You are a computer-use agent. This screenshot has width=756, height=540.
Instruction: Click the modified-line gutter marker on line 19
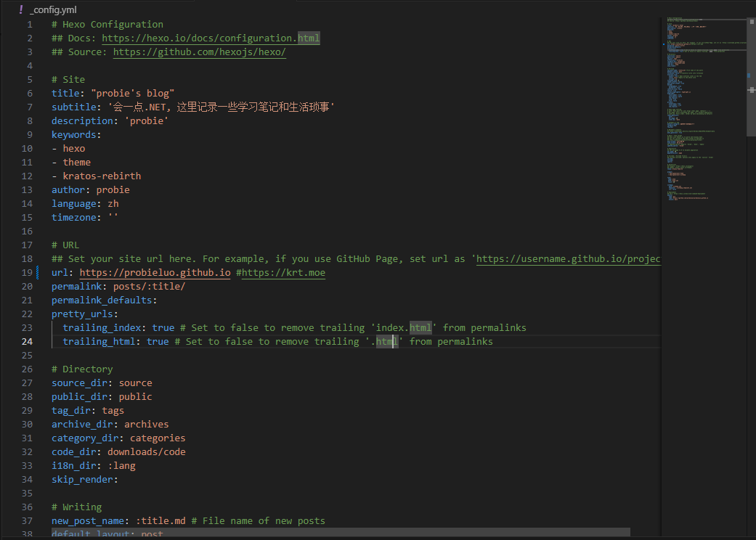click(38, 273)
